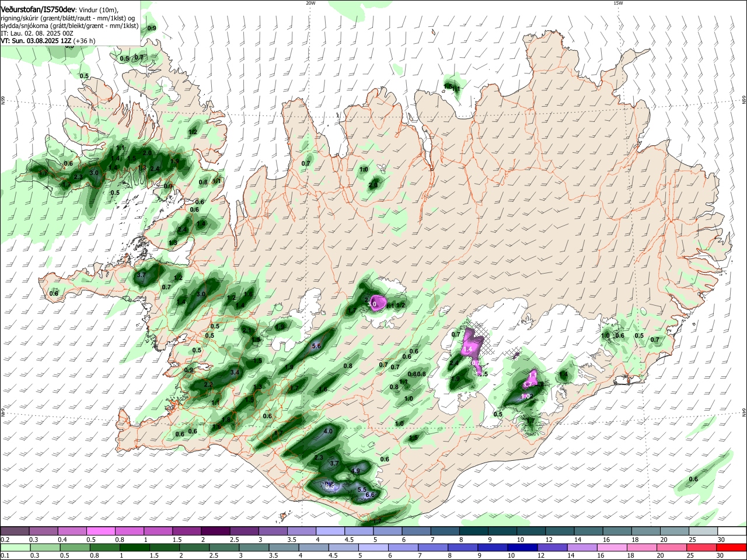Screen dimensions: 747x560
Task: Select the grey-purple 0.2–0.3 snow swatch
Action: 15,531
